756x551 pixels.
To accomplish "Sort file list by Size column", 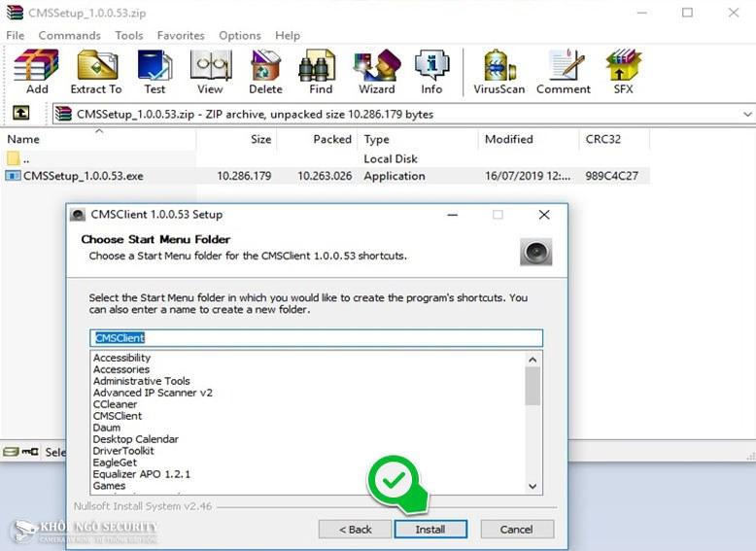I will tap(237, 139).
